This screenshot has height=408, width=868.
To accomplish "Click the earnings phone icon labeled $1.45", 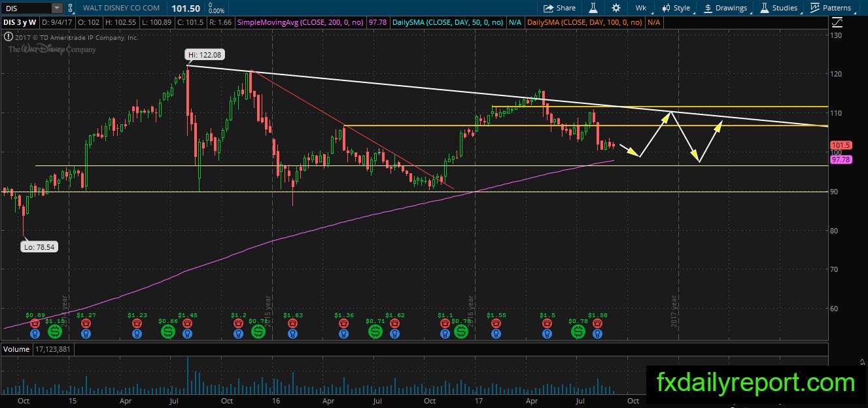I will pyautogui.click(x=188, y=323).
